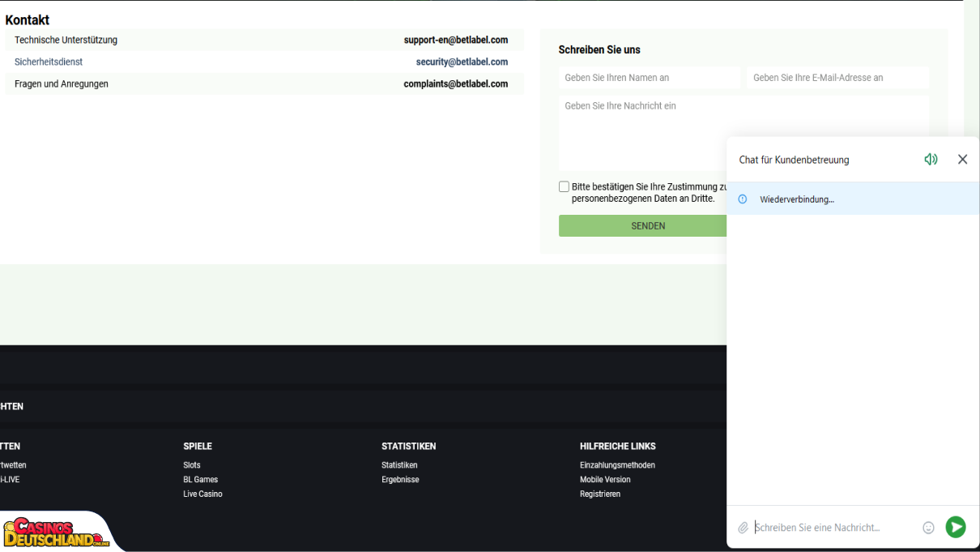The width and height of the screenshot is (980, 552).
Task: Click the SPIELE footer heading
Action: pos(198,447)
